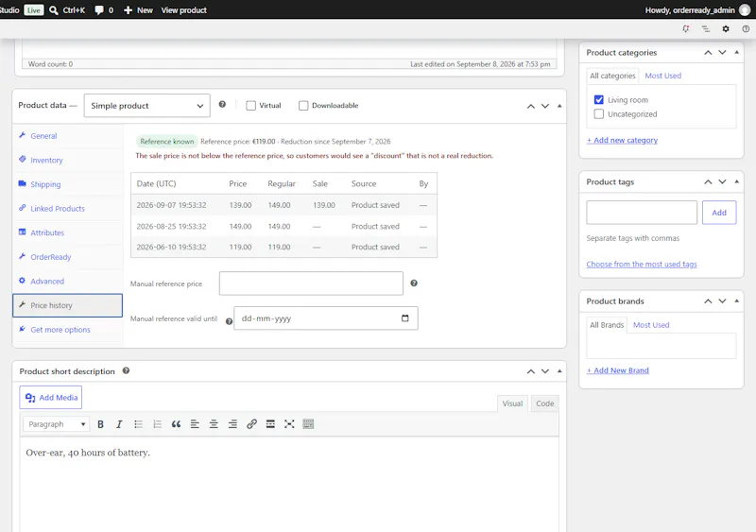Screen dimensions: 756x532
Task: Click the insert/edit link icon
Action: 251,424
